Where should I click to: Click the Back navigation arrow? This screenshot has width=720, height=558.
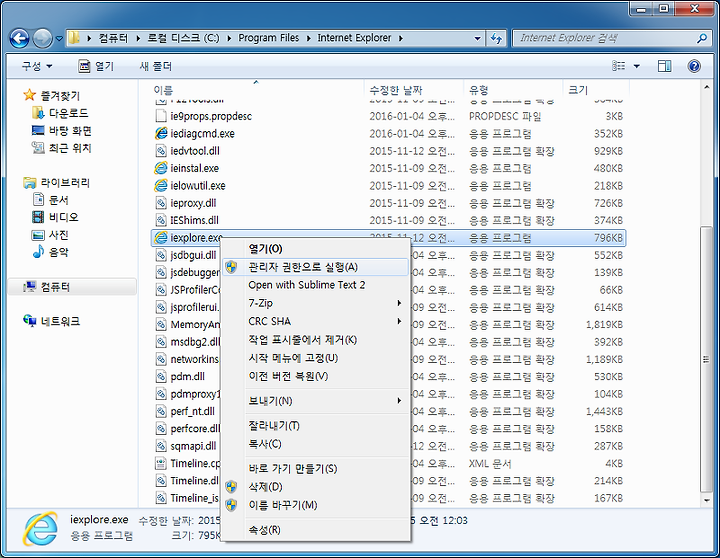click(x=19, y=39)
